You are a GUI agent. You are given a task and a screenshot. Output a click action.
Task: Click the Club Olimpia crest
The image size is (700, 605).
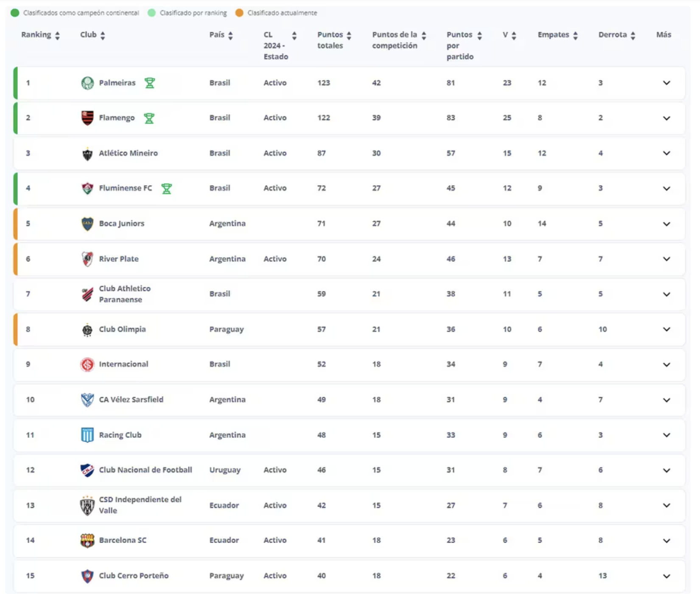click(x=87, y=330)
